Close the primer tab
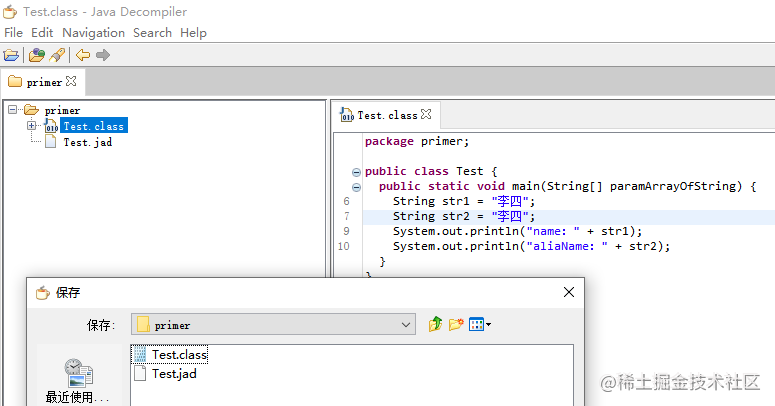Image resolution: width=775 pixels, height=406 pixels. (x=71, y=81)
